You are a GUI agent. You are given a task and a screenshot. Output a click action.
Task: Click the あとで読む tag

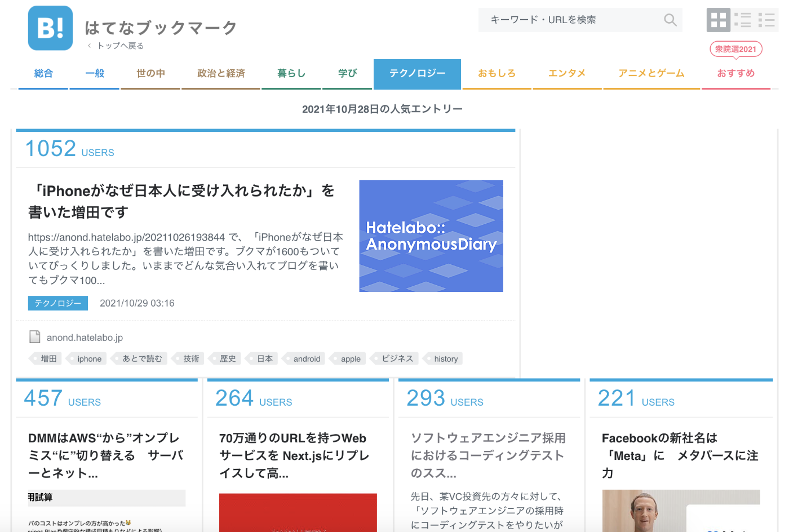[x=139, y=358]
